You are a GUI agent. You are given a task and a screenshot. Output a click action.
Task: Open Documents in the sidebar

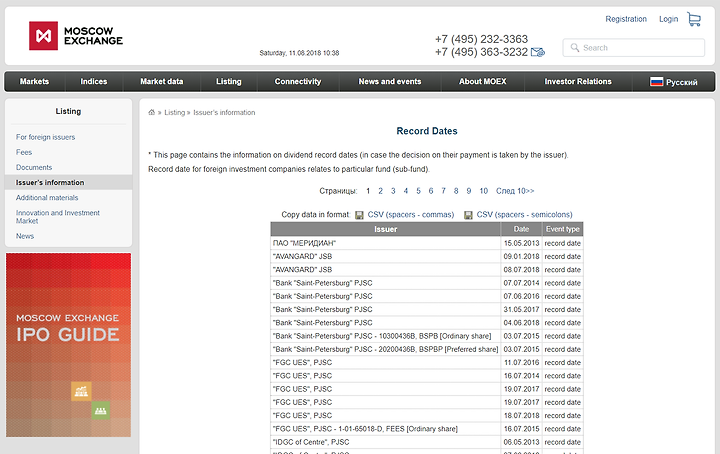[34, 168]
